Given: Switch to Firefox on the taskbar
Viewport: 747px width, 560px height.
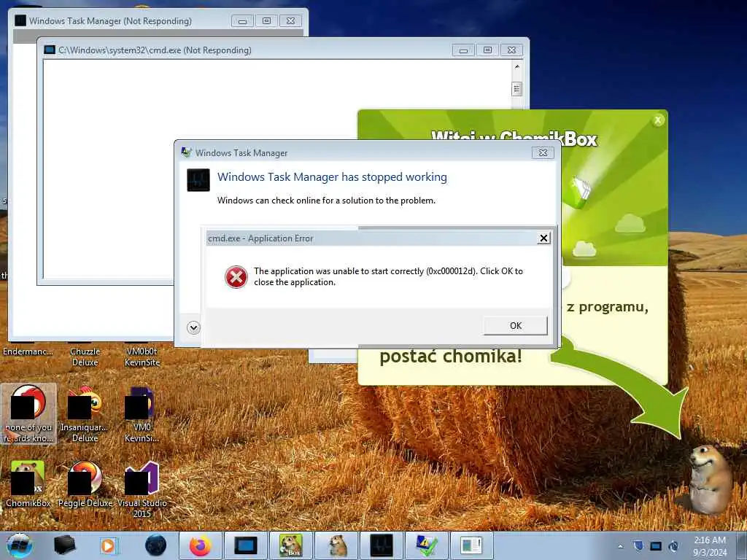Looking at the screenshot, I should tap(201, 545).
